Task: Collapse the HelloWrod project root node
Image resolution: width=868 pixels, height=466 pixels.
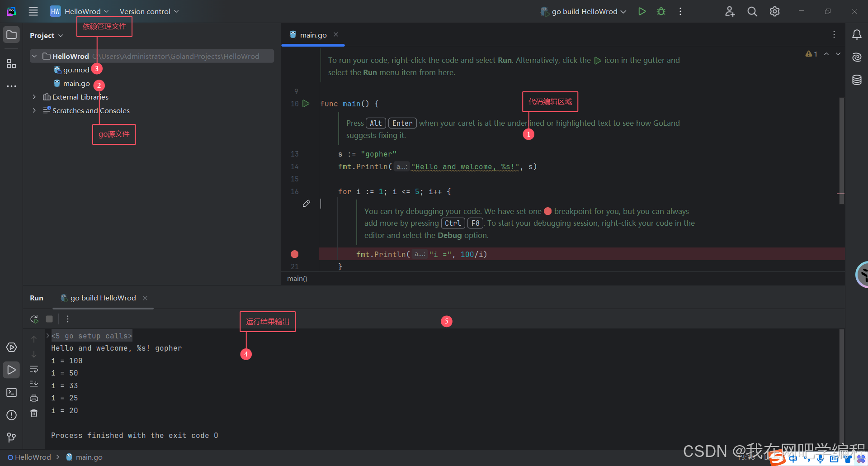Action: coord(34,56)
